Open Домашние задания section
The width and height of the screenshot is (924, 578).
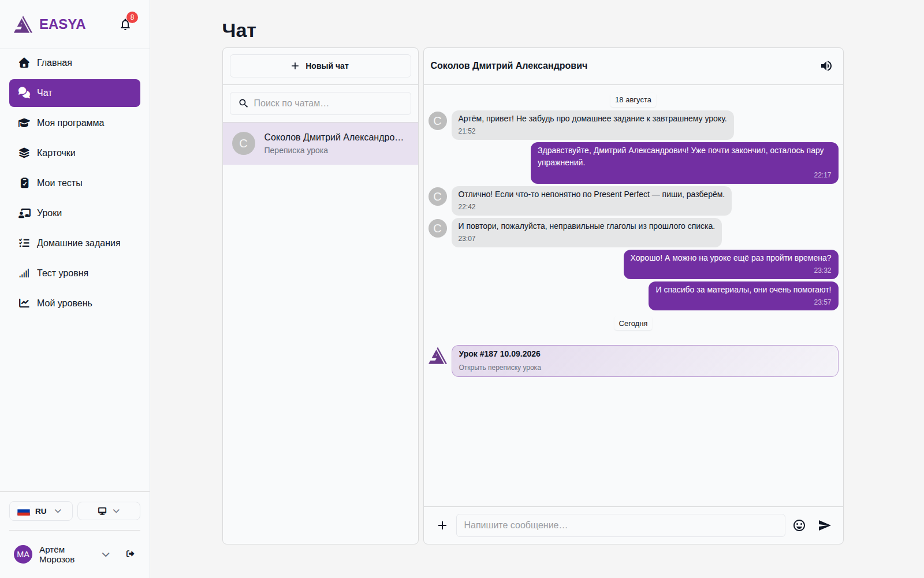click(x=74, y=243)
